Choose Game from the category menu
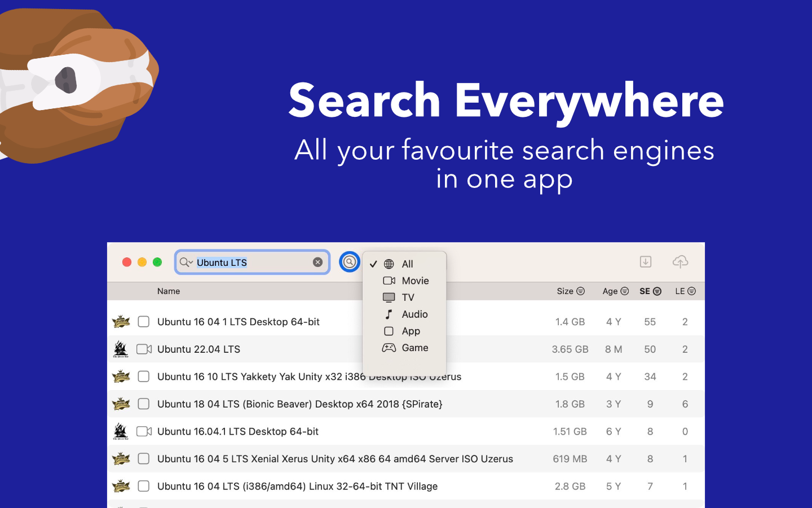 (x=404, y=348)
